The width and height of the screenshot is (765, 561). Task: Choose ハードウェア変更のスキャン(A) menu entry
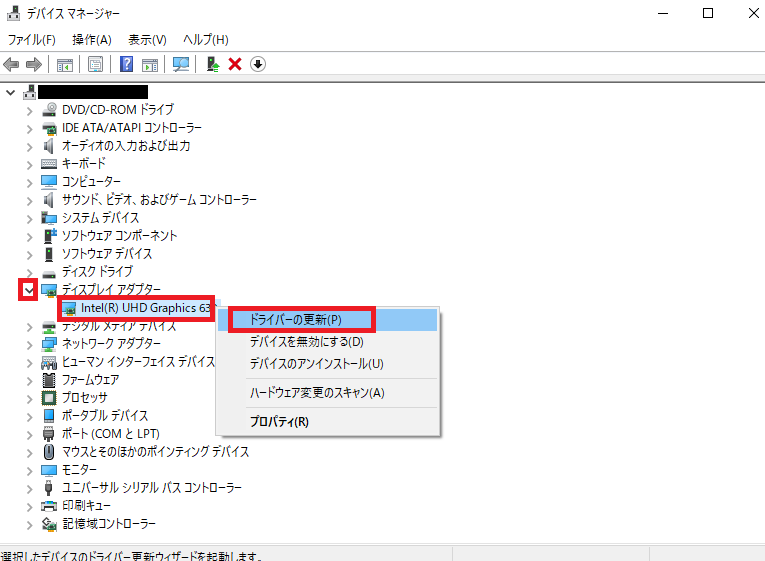pyautogui.click(x=327, y=393)
